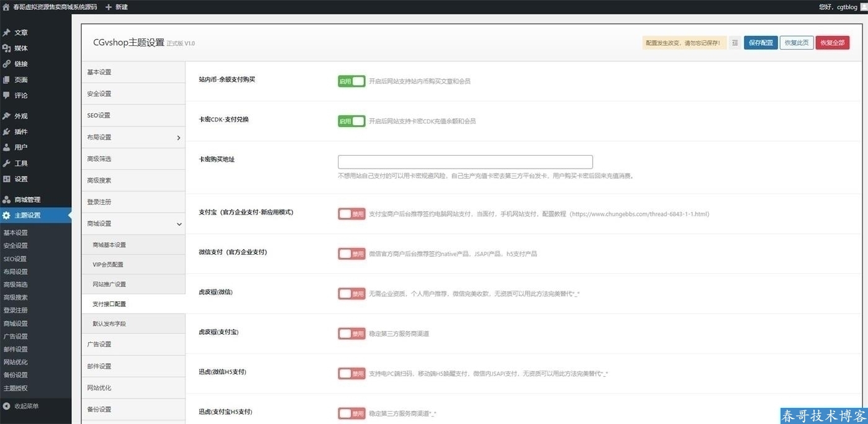The height and width of the screenshot is (424, 868).
Task: Collapse the 商城设置 section chevron
Action: pos(179,224)
